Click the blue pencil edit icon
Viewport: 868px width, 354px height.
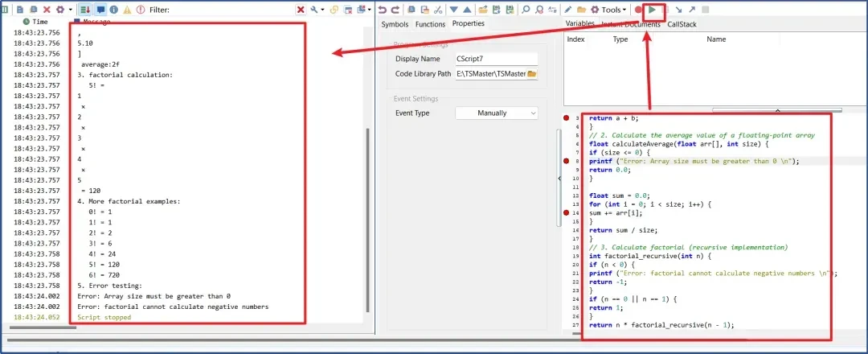tap(568, 10)
